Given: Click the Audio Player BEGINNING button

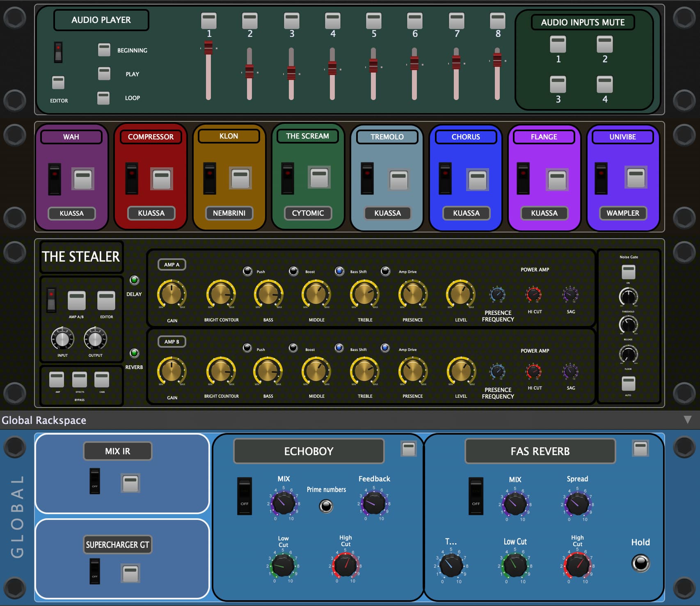Looking at the screenshot, I should tap(104, 50).
